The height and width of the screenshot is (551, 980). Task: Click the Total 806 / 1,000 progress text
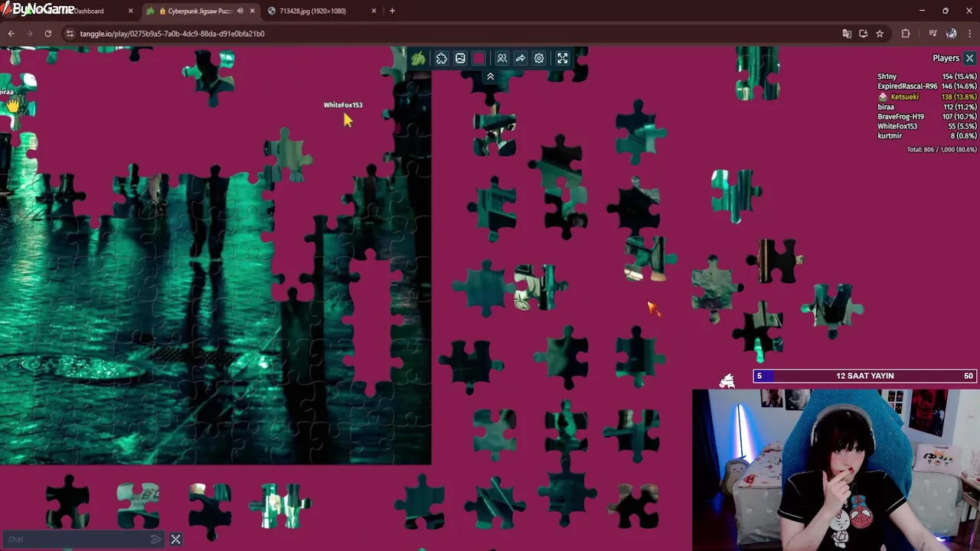coord(942,149)
